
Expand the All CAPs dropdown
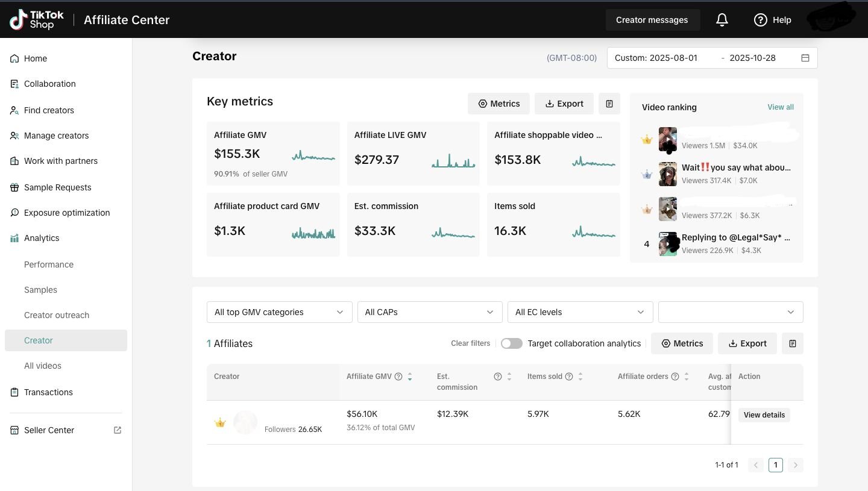coord(429,312)
